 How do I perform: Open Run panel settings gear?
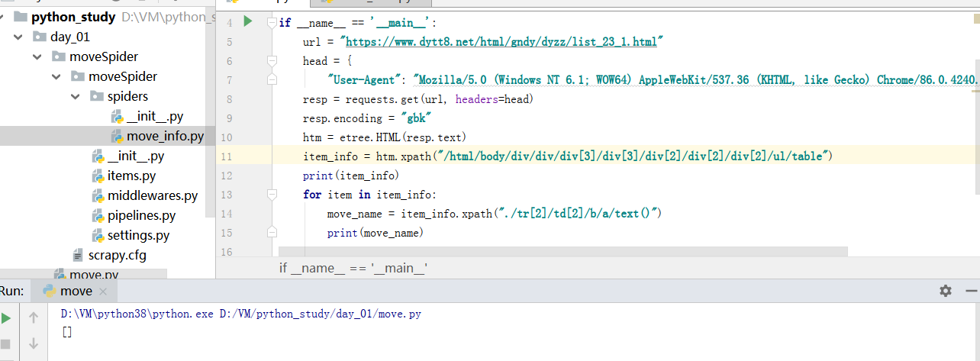coord(946,291)
